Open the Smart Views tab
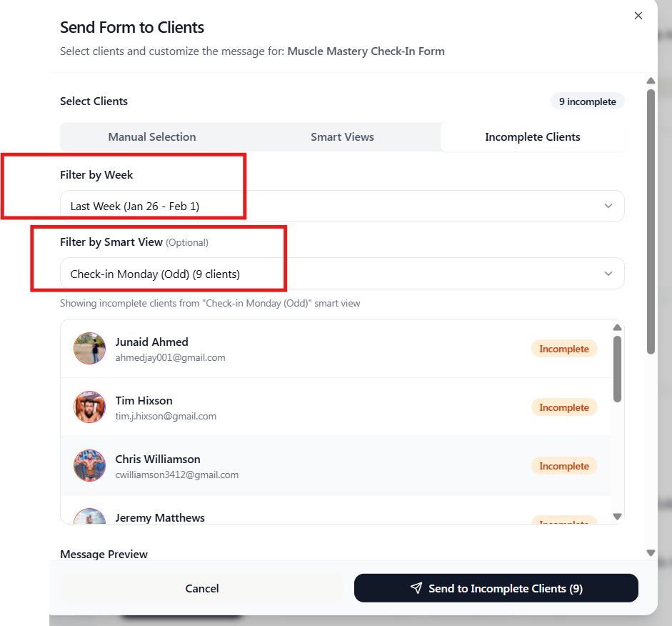This screenshot has height=626, width=672. tap(342, 137)
